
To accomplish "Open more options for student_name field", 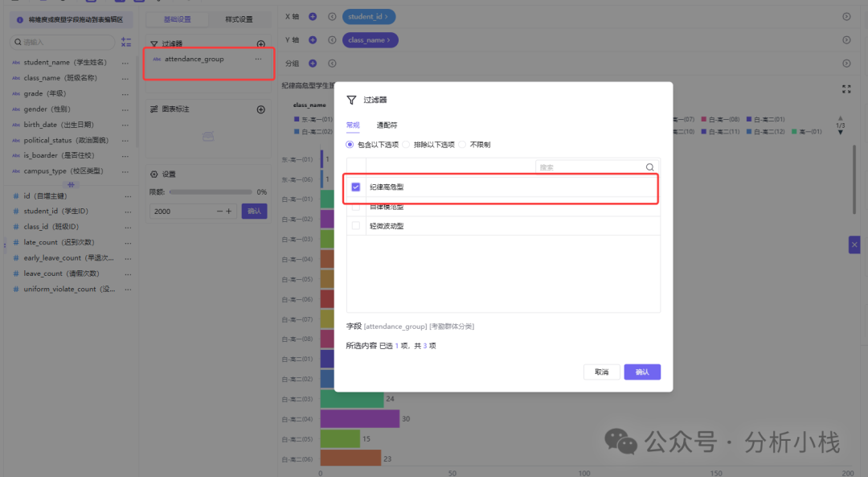I will (125, 63).
